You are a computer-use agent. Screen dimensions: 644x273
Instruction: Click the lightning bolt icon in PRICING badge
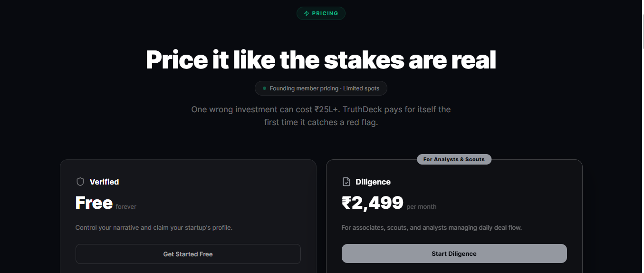[307, 13]
